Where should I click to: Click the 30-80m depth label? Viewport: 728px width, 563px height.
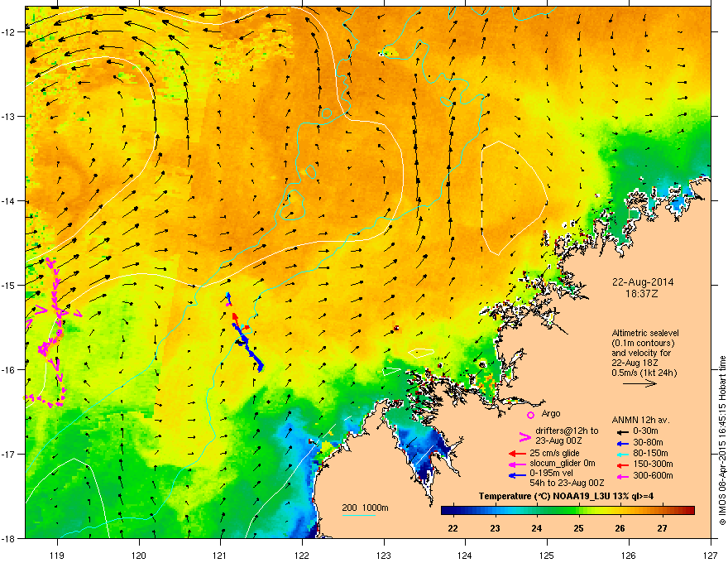[x=648, y=442]
